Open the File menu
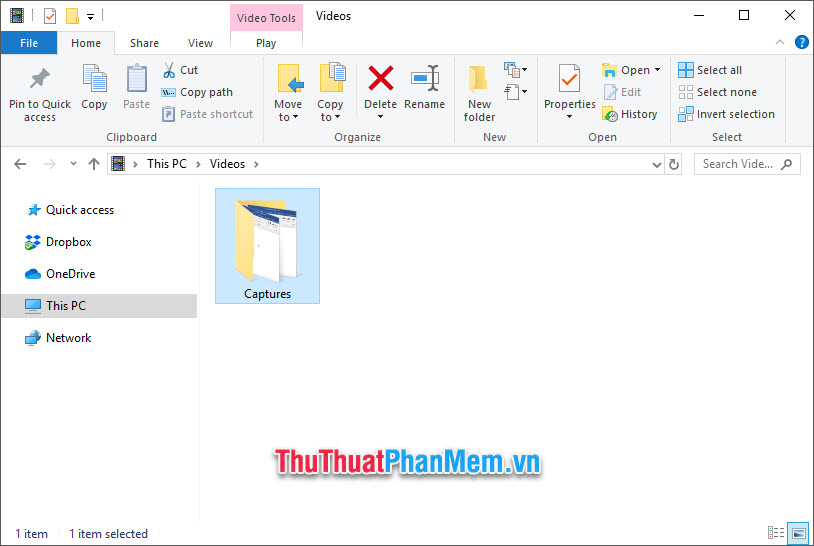The height and width of the screenshot is (546, 814). click(29, 43)
